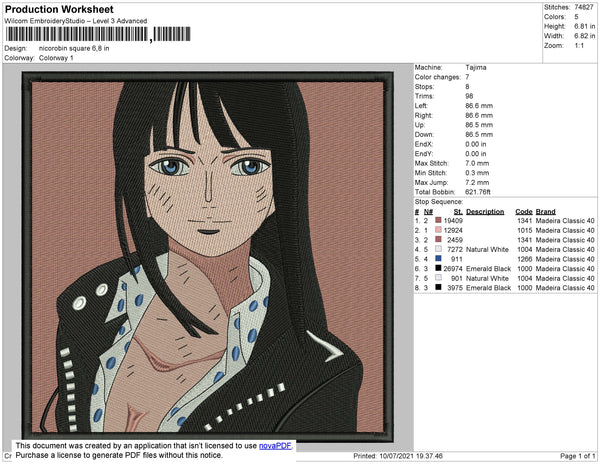Click the light pink swatch in stop row 2

coord(439,230)
